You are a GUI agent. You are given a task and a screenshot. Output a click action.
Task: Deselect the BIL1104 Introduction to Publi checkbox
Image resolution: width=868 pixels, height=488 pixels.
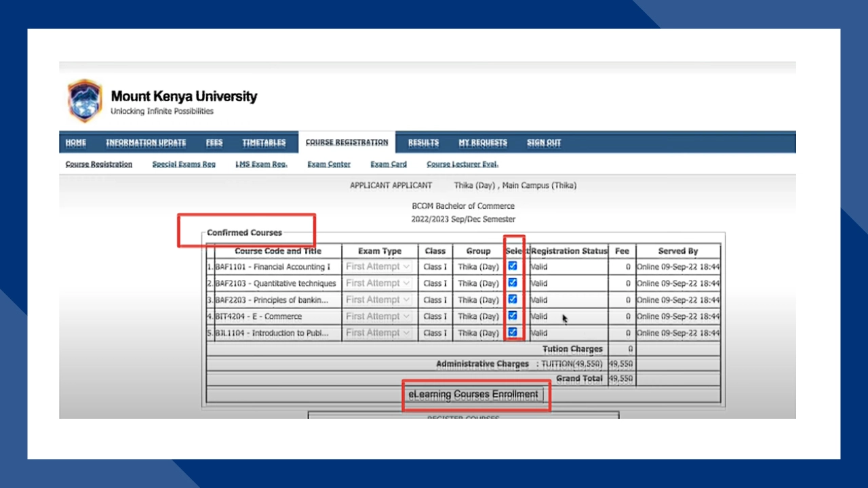(x=512, y=332)
